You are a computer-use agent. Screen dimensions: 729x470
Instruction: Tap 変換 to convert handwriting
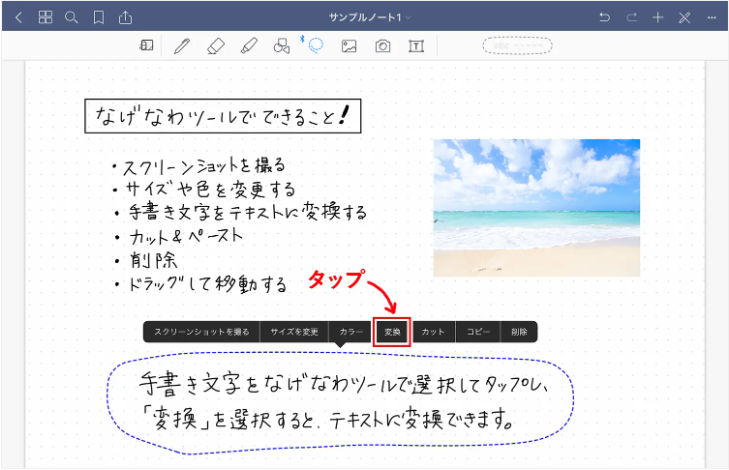click(392, 332)
